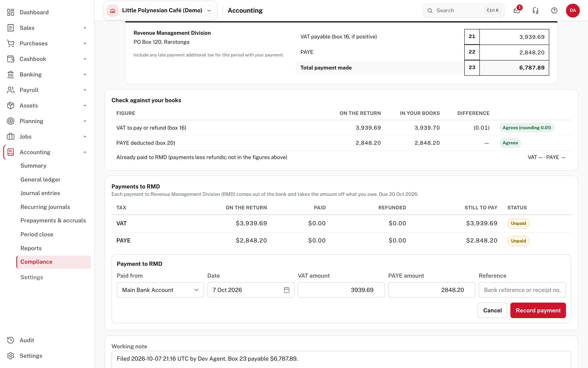Viewport: 588px width, 368px height.
Task: Collapse the Accounting menu chevron
Action: pyautogui.click(x=85, y=152)
